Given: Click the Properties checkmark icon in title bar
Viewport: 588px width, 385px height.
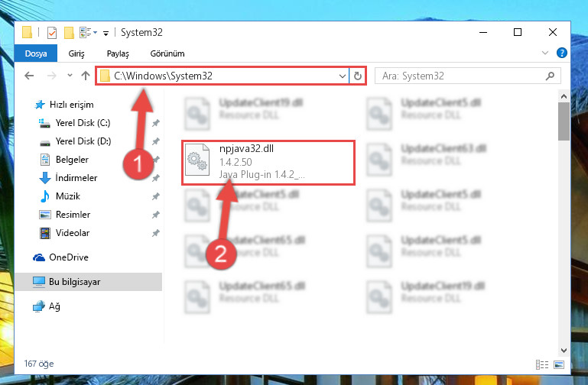Looking at the screenshot, I should [52, 33].
